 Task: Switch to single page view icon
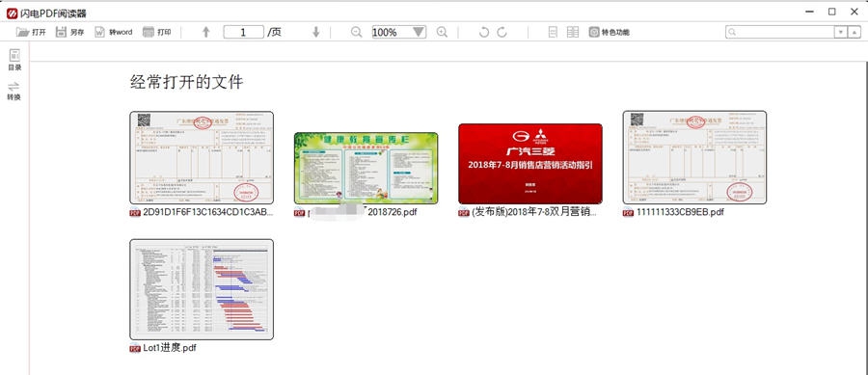pyautogui.click(x=553, y=32)
